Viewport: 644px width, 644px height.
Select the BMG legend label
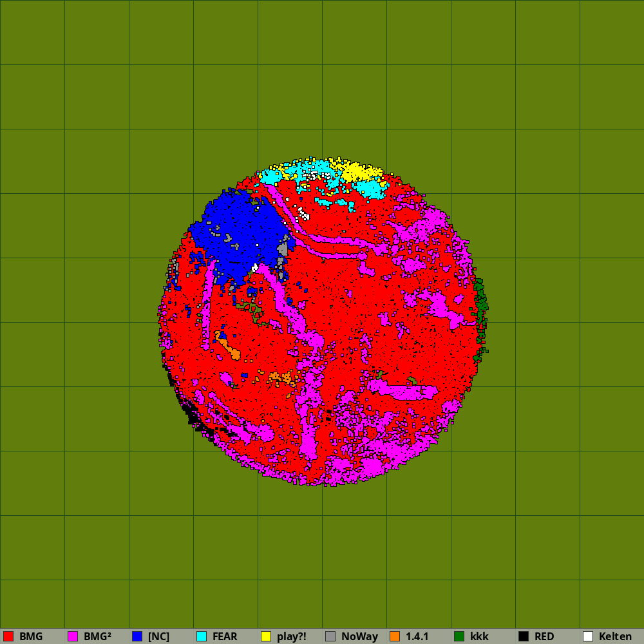click(31, 636)
